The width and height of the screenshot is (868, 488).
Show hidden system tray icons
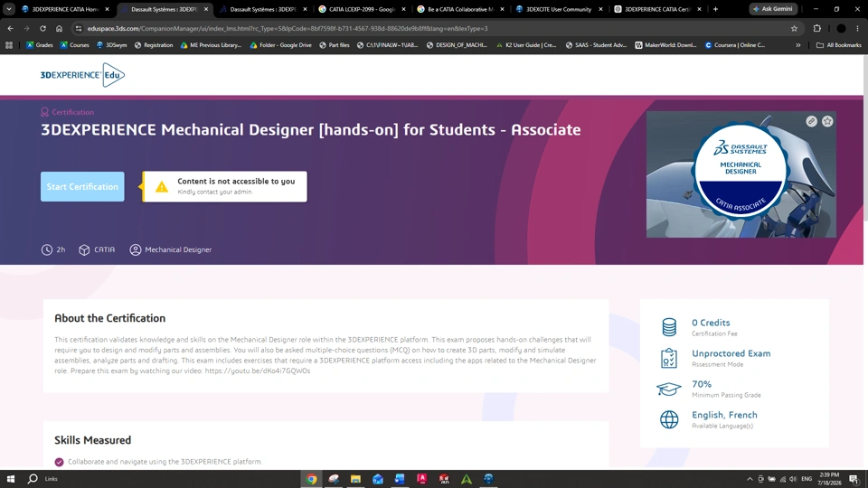point(750,479)
